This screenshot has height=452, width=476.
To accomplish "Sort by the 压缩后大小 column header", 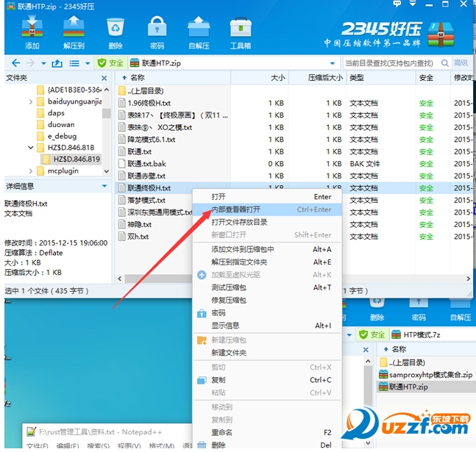I will (318, 78).
